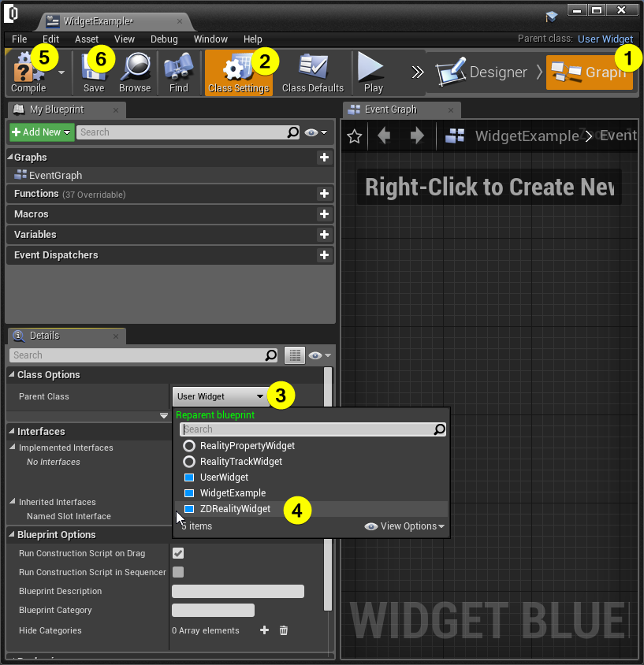Click the Blueprint Description text field
Screen dimensions: 644x665
[238, 591]
